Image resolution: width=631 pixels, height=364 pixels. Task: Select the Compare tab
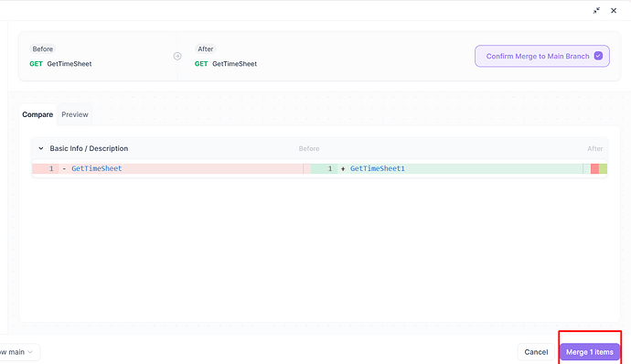coord(37,114)
